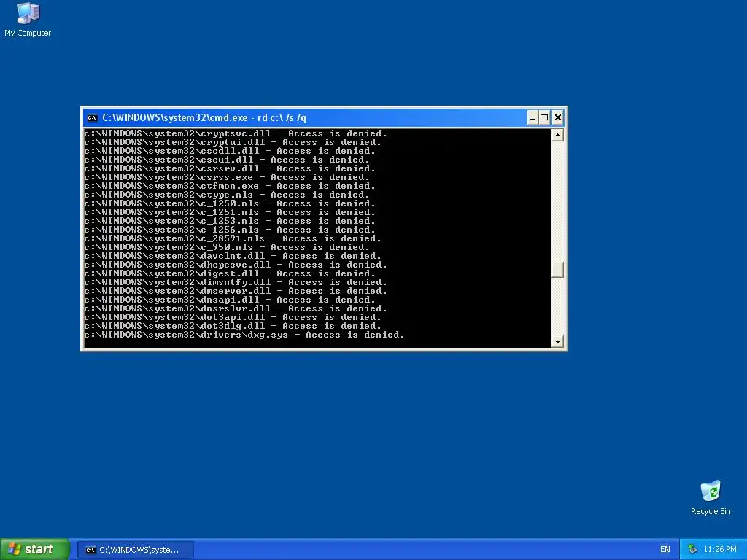This screenshot has width=747, height=560.
Task: Click the c_28591.nls access denied line
Action: [x=233, y=238]
